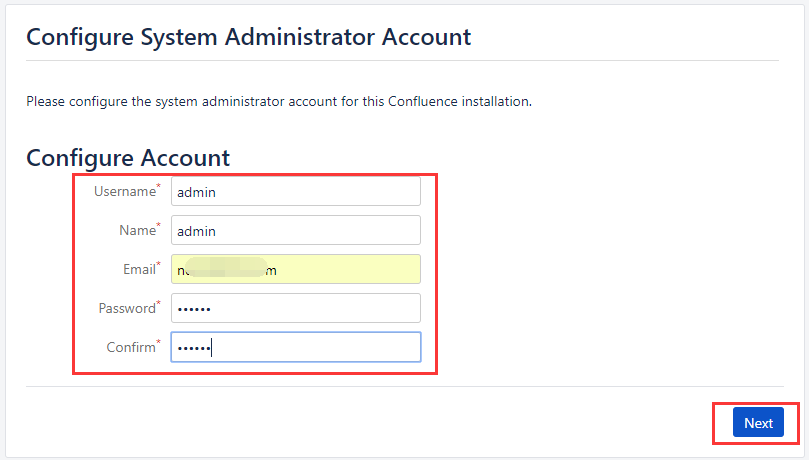
Task: Click the Password field label
Action: click(x=127, y=308)
